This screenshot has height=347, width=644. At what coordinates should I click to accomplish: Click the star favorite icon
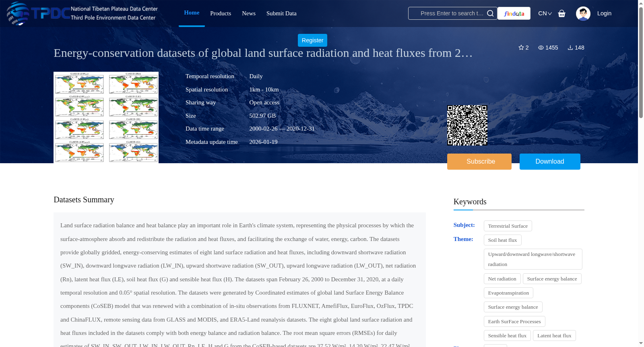[x=521, y=48]
